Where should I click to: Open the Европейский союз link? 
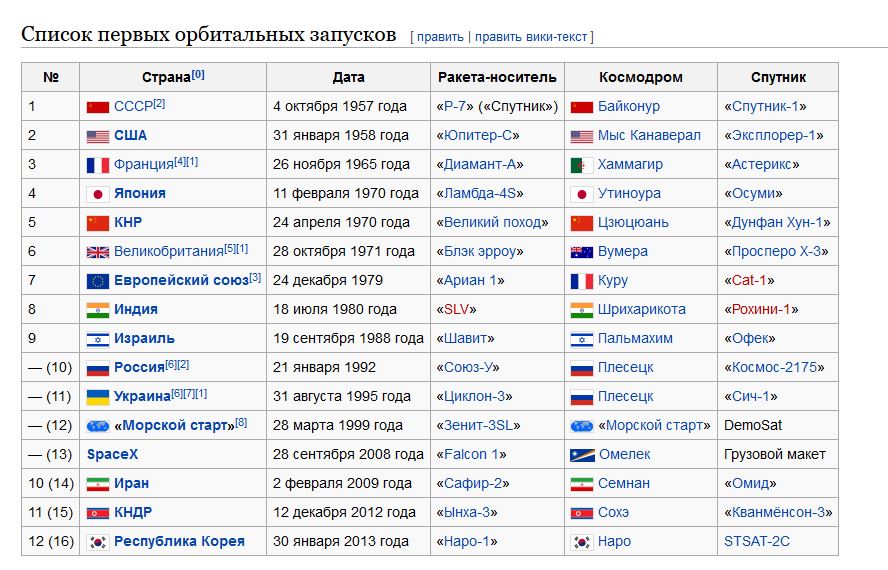(x=181, y=280)
